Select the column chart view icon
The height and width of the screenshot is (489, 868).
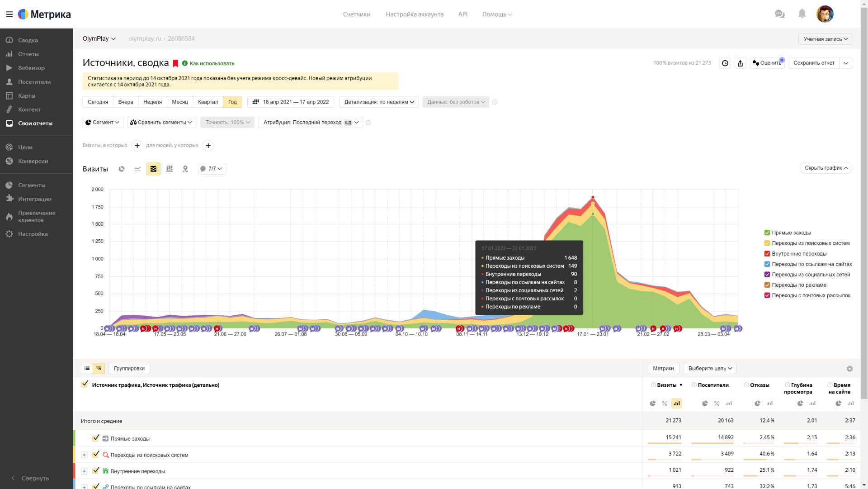click(170, 169)
